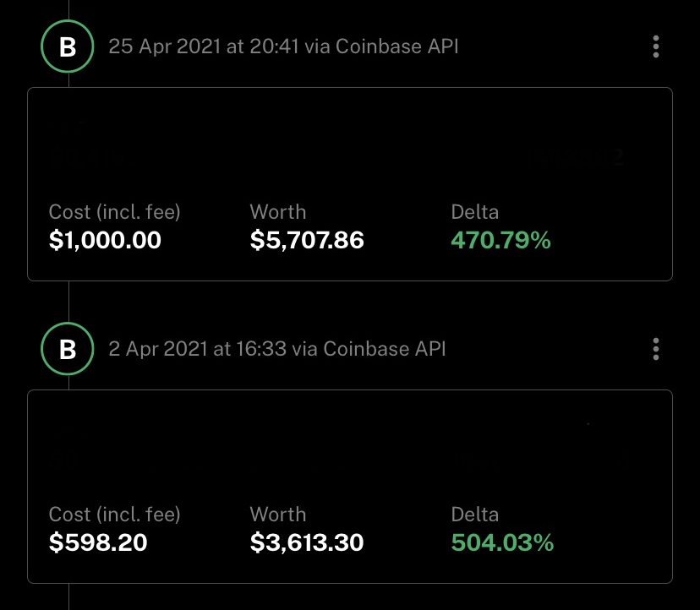Image resolution: width=700 pixels, height=610 pixels.
Task: Click Cost (incl. fee) label in first card
Action: pyautogui.click(x=114, y=212)
